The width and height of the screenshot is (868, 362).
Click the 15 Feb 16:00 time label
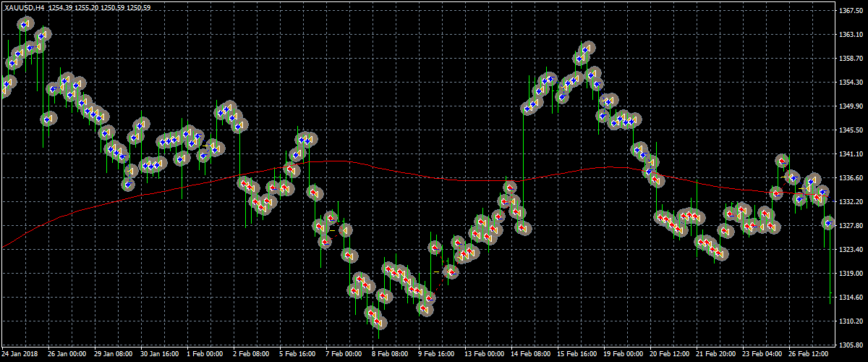[x=576, y=355]
